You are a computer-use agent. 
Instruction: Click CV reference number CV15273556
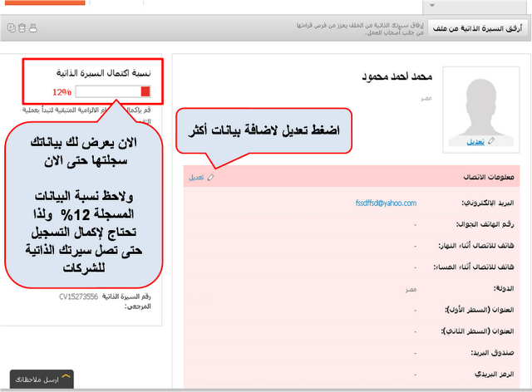click(x=78, y=296)
